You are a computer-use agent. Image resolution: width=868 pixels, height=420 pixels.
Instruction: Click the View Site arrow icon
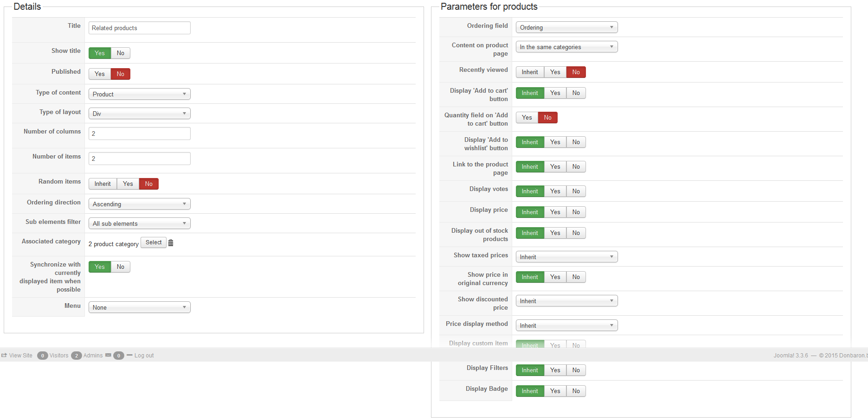point(4,356)
